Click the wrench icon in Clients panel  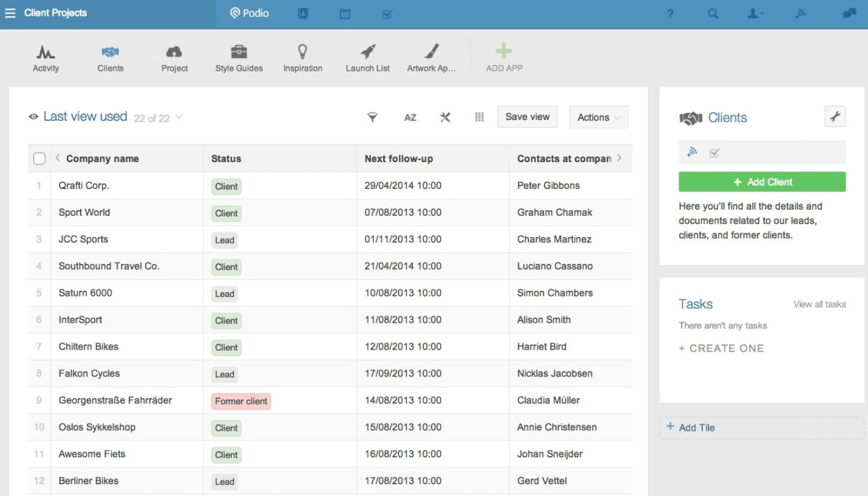click(835, 116)
